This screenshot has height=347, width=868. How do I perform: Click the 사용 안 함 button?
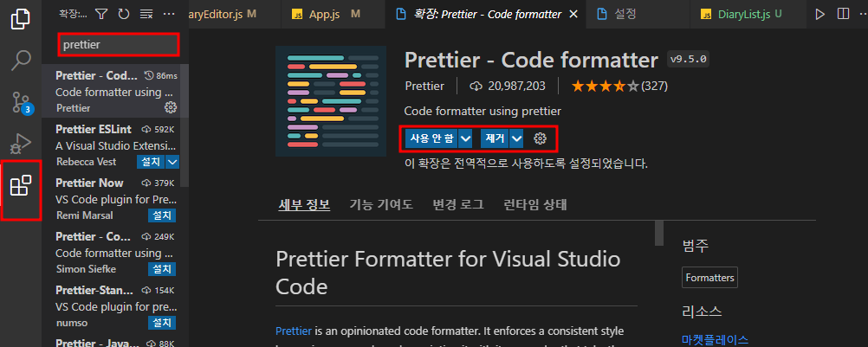(x=431, y=138)
